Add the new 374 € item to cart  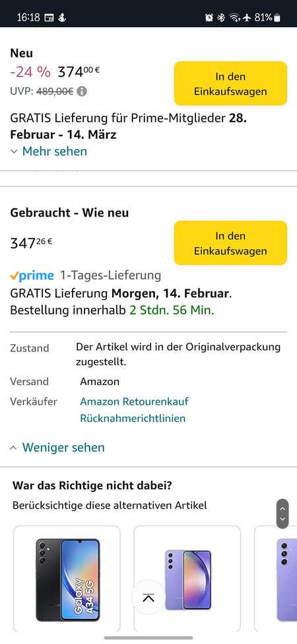230,83
